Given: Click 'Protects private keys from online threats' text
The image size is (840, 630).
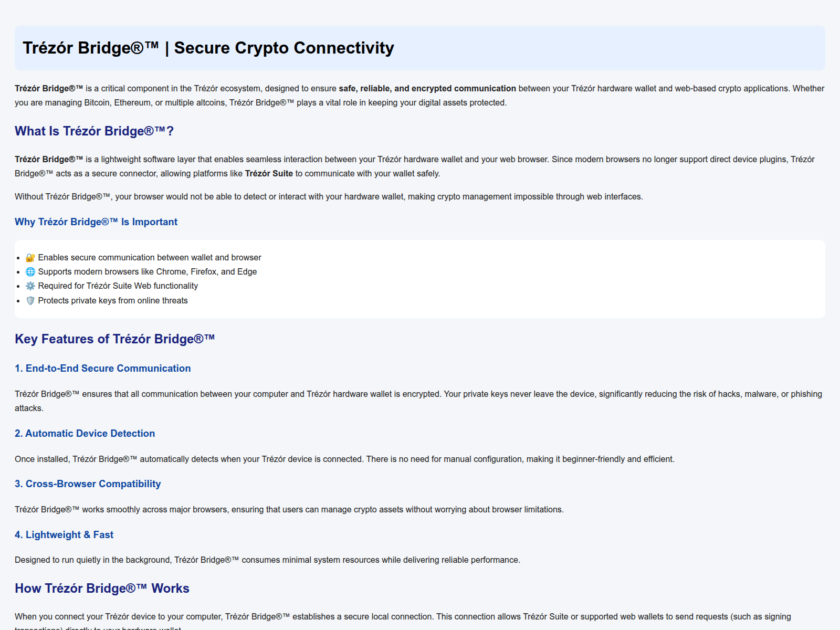Looking at the screenshot, I should click(x=113, y=301).
